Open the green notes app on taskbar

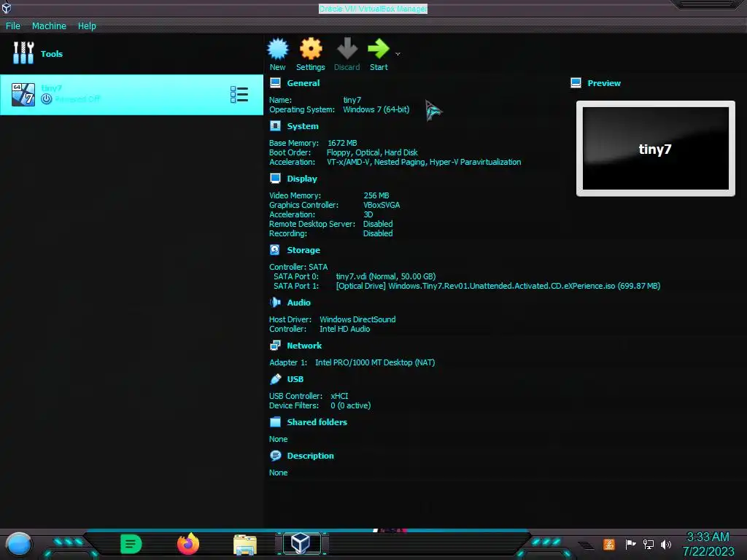click(131, 544)
